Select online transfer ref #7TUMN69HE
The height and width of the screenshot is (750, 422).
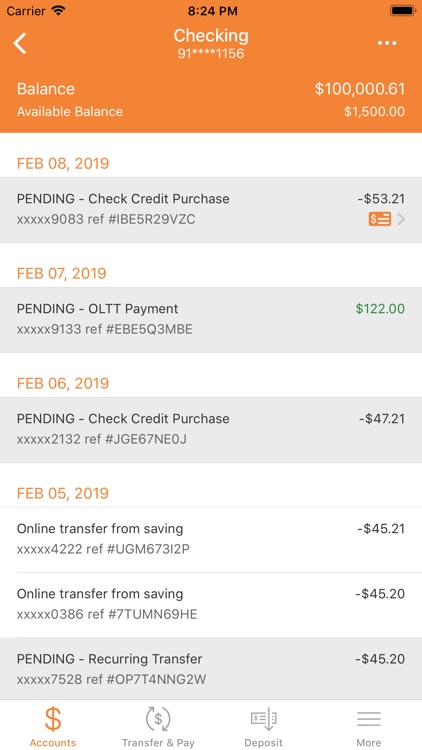pyautogui.click(x=211, y=605)
